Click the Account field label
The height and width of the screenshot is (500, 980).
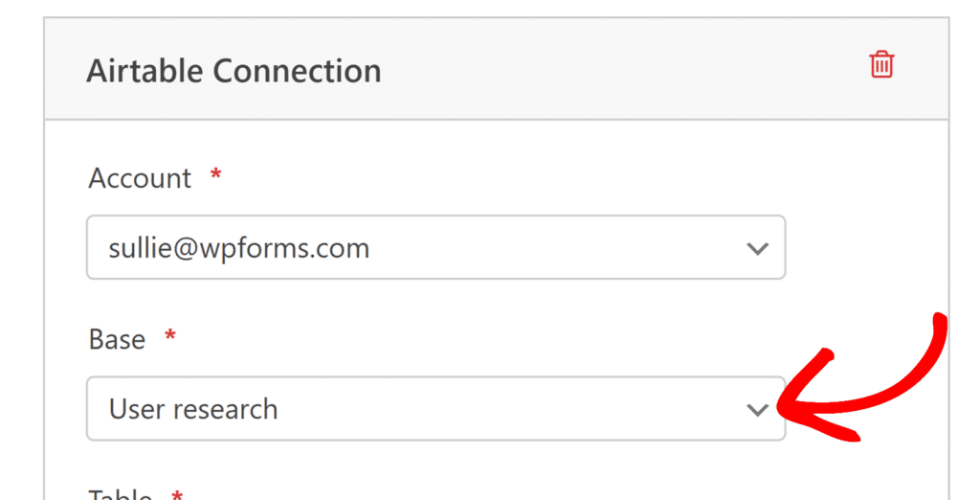point(140,179)
